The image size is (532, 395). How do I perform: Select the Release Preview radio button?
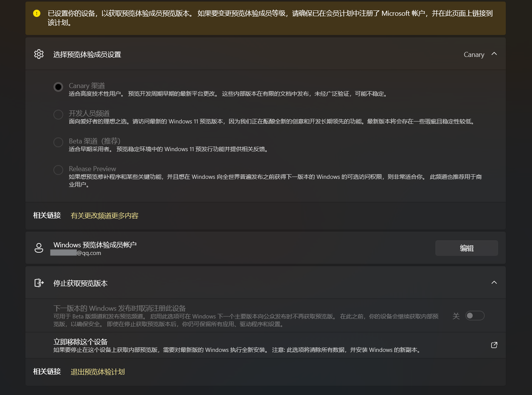(58, 170)
